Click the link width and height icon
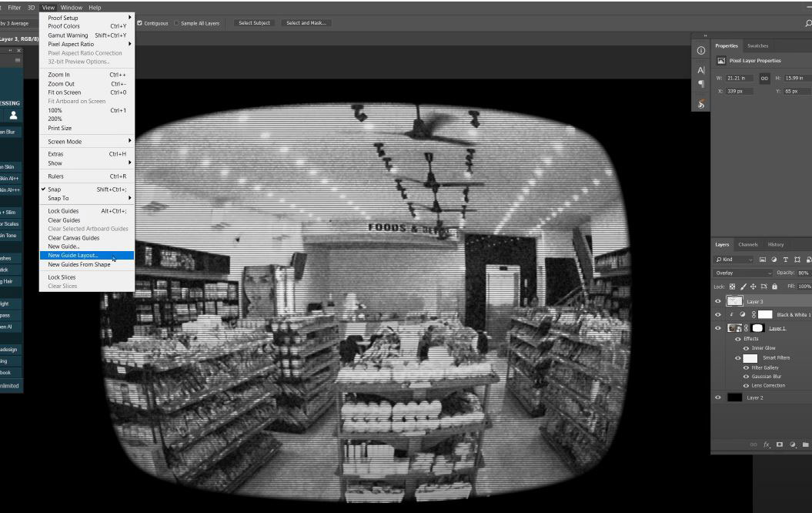 tap(764, 79)
